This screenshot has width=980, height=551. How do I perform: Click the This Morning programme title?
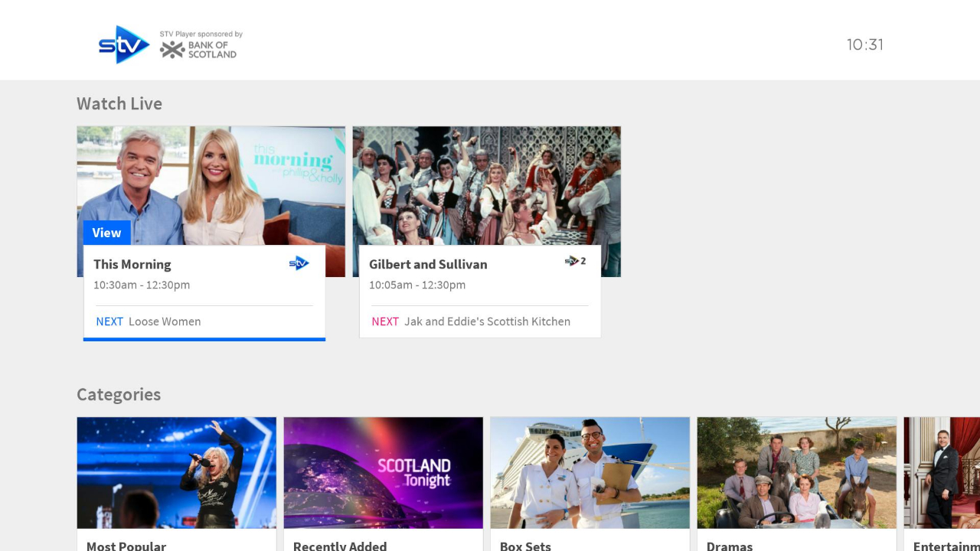coord(132,264)
